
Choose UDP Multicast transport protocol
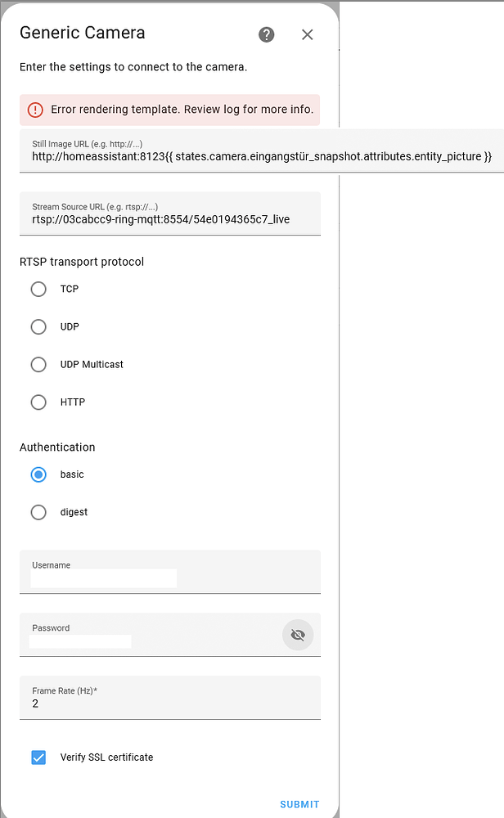(38, 364)
